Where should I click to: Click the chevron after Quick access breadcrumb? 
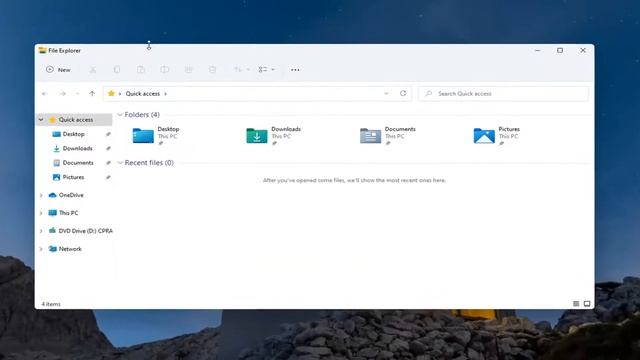point(165,94)
